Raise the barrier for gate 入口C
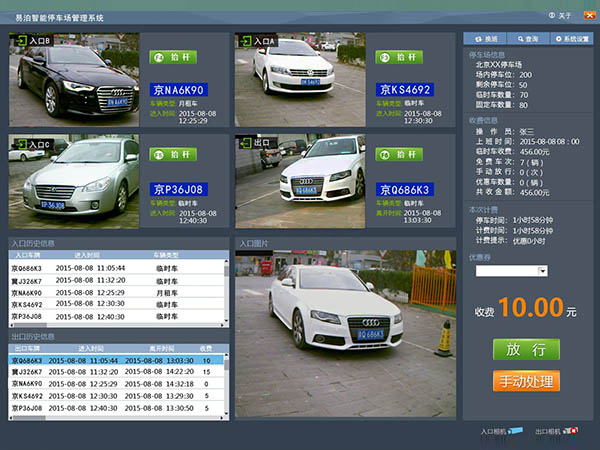The height and width of the screenshot is (450, 600). point(173,155)
